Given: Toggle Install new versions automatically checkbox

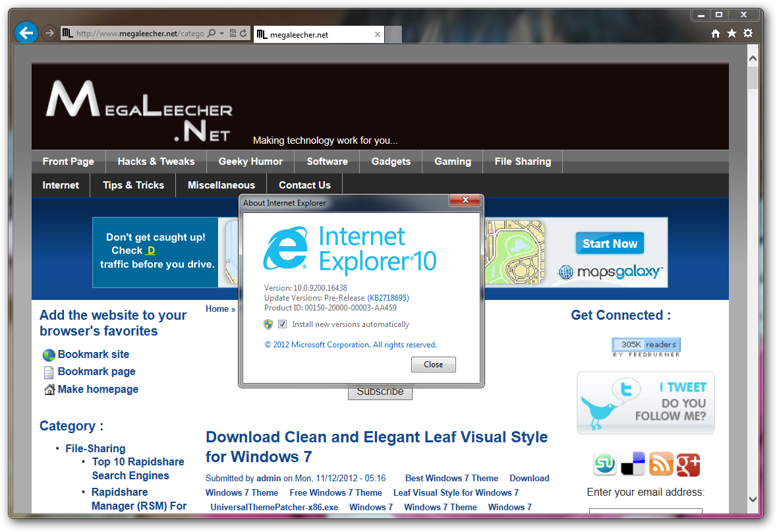Looking at the screenshot, I should coord(283,324).
